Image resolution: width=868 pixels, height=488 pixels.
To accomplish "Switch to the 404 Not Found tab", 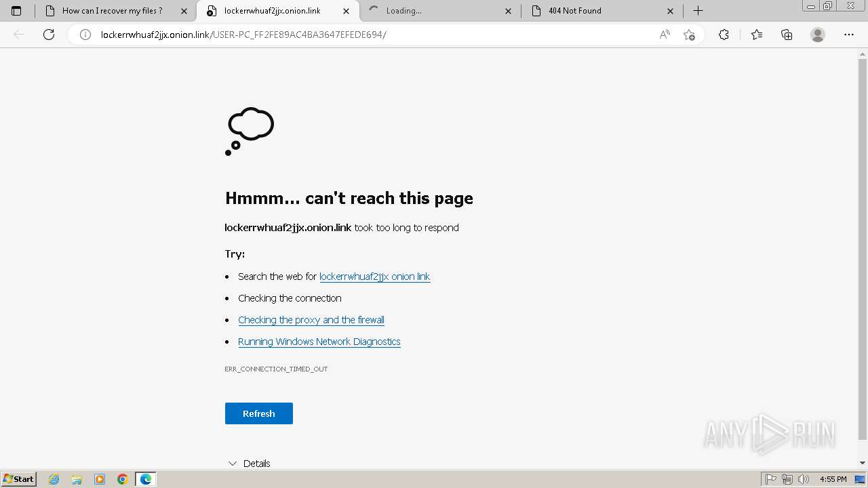I will tap(602, 11).
